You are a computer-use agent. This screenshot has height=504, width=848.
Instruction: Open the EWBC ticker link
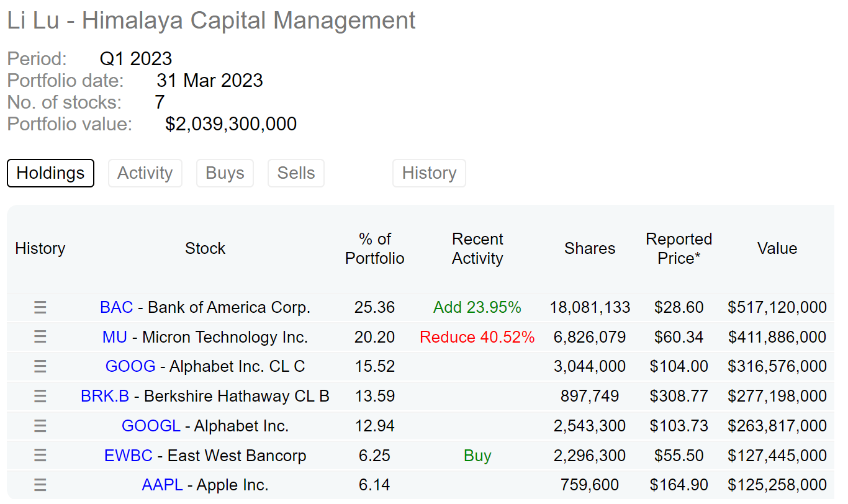[128, 456]
